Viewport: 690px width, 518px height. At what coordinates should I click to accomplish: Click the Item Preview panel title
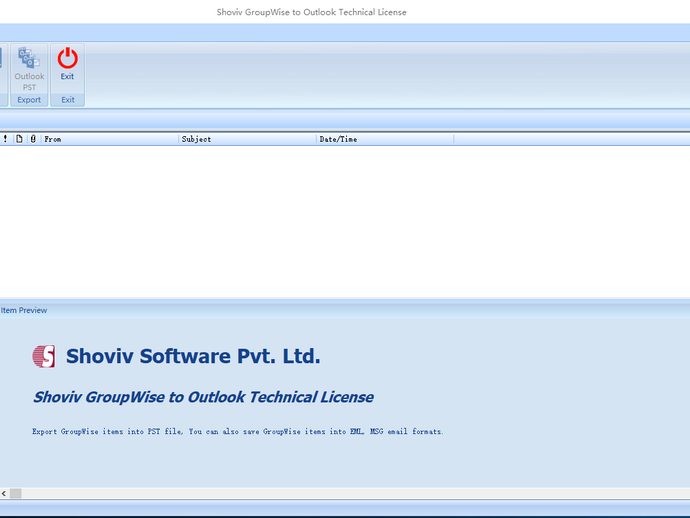24,310
